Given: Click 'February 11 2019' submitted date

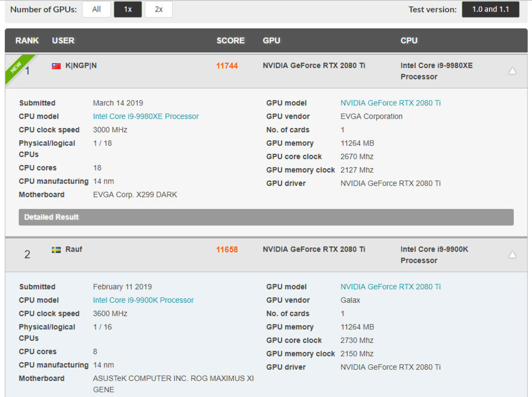Looking at the screenshot, I should (x=122, y=286).
